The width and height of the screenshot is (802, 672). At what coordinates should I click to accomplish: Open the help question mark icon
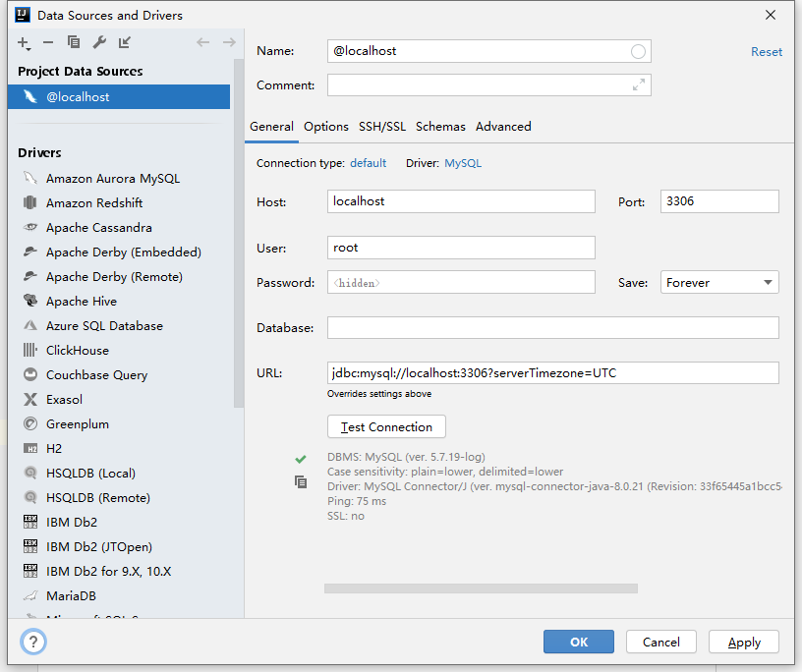click(x=33, y=642)
